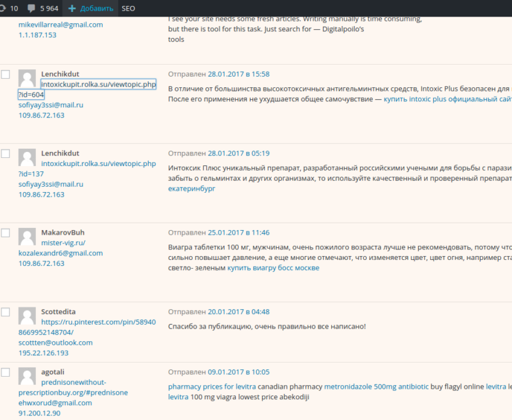Image resolution: width=512 pixels, height=420 pixels.
Task: Tick the Scottedita comment checkbox
Action: point(5,312)
